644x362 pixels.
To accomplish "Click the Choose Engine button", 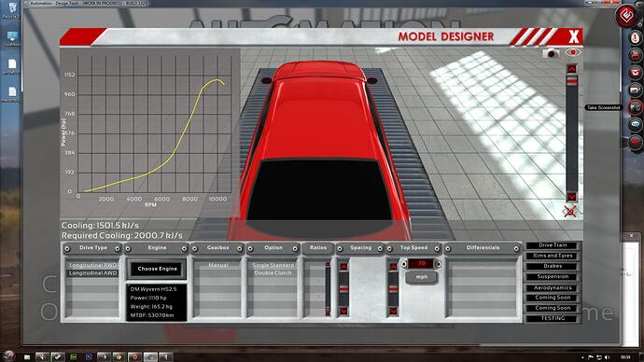I will click(157, 269).
